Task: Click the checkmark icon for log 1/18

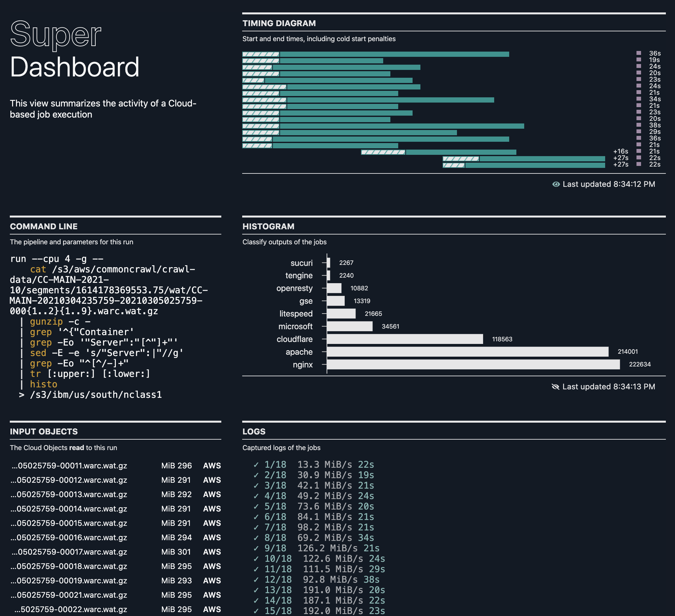Action: tap(256, 464)
